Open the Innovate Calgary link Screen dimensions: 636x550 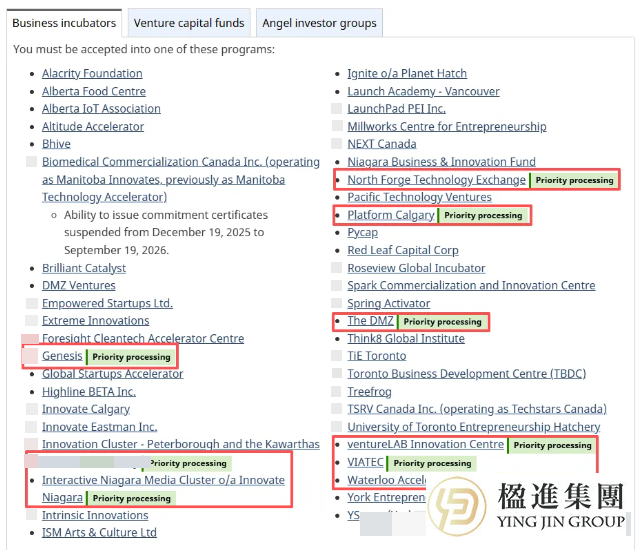(x=86, y=409)
